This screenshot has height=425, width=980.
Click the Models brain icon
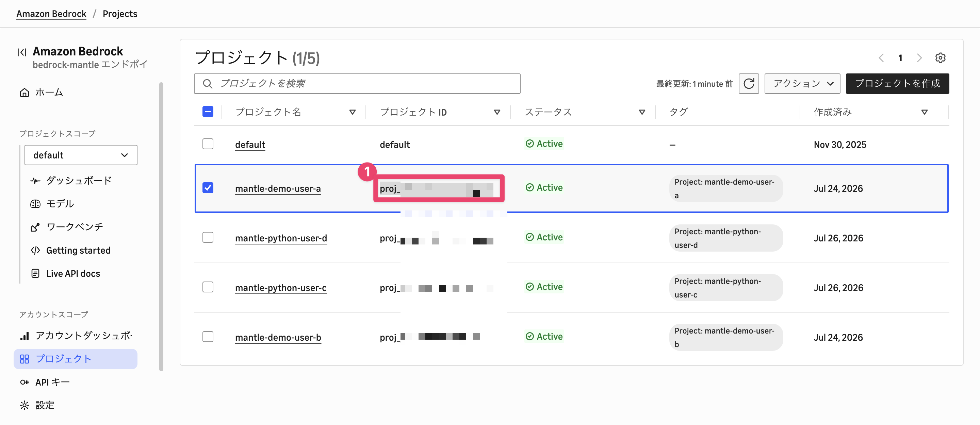(35, 204)
